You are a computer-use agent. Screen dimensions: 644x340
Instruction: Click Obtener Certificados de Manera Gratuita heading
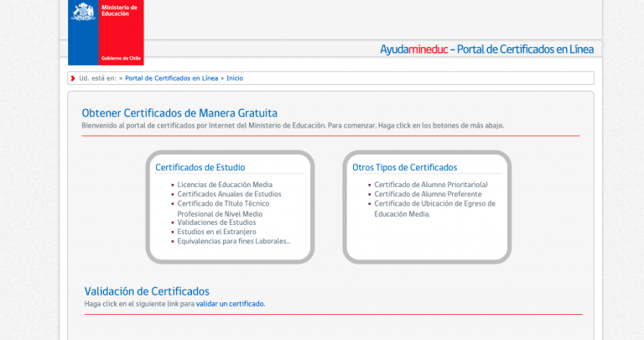(x=179, y=113)
